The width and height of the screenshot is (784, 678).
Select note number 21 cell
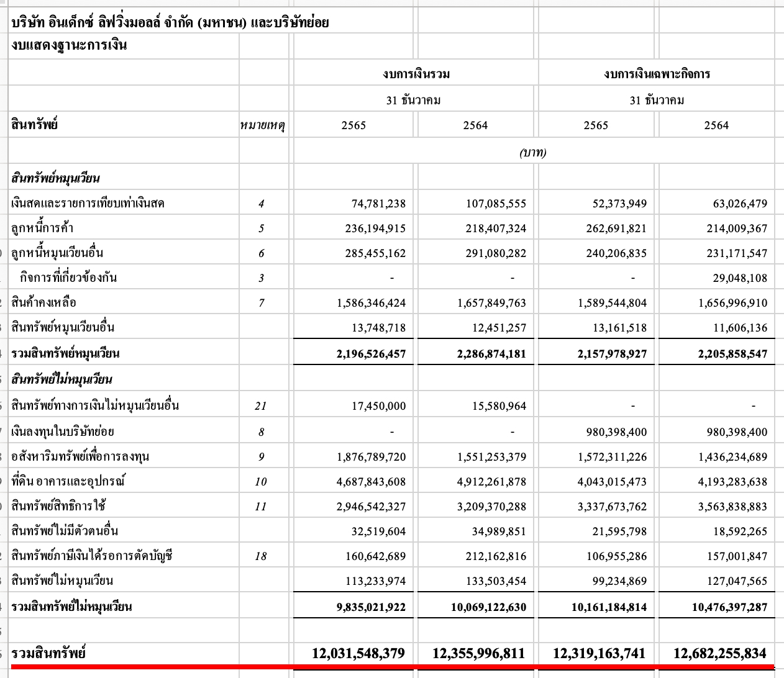[x=261, y=406]
